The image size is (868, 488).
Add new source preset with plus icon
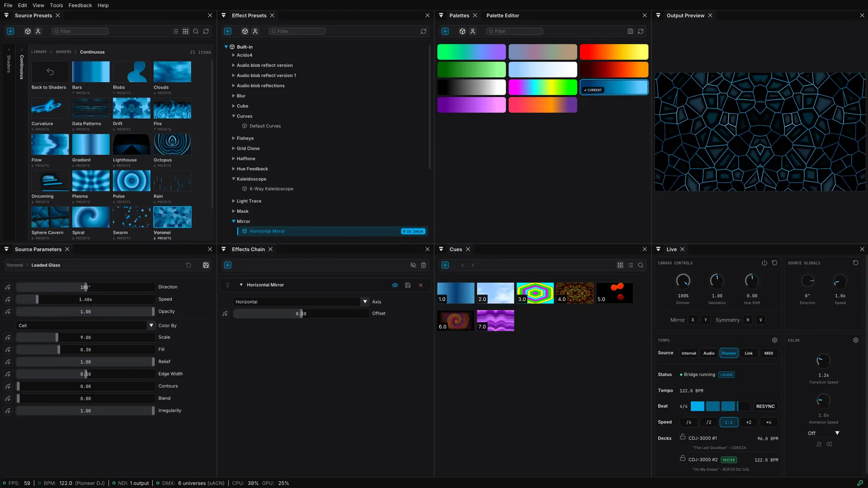point(10,31)
